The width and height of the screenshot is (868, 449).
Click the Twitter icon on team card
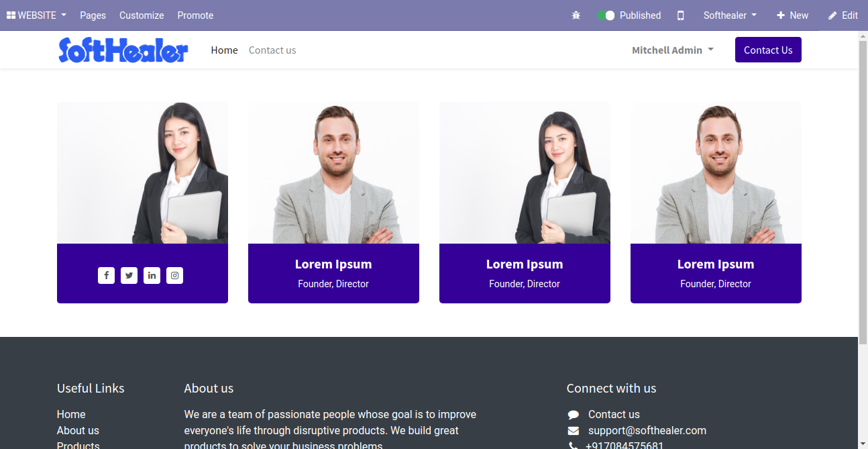(129, 275)
